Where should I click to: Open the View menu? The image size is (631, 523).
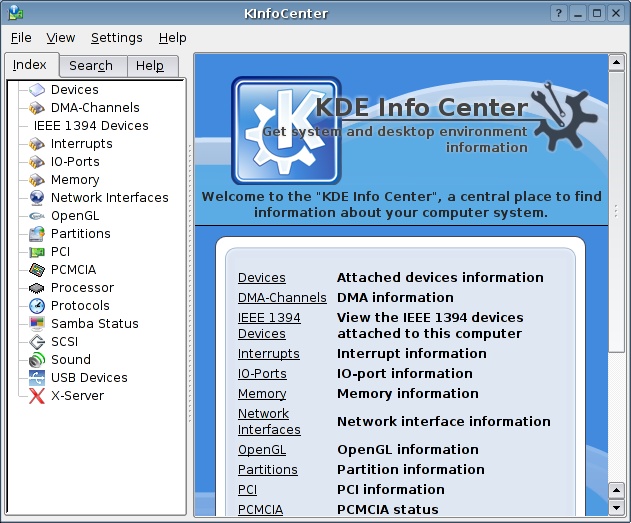[61, 37]
